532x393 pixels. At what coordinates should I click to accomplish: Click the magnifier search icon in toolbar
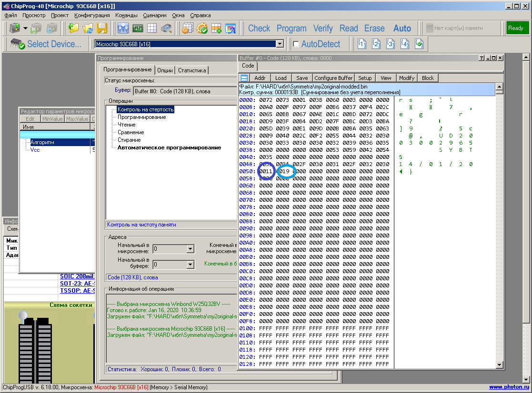point(166,28)
